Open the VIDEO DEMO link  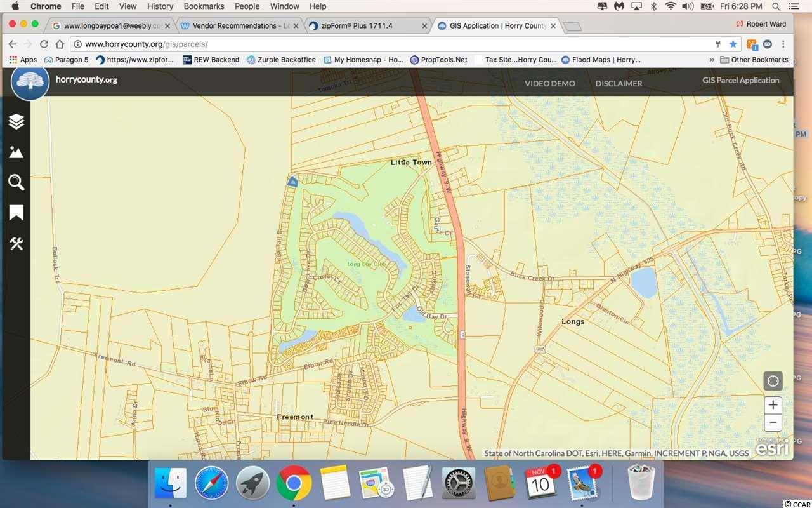click(549, 84)
